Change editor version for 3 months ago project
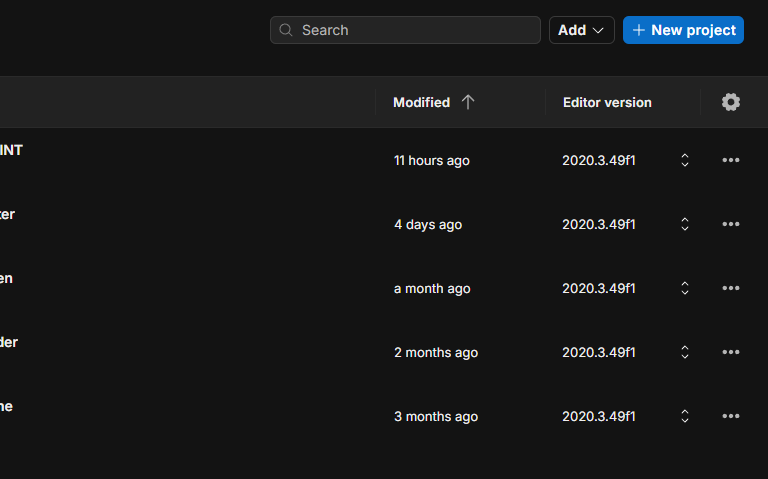Image resolution: width=768 pixels, height=479 pixels. tap(685, 416)
